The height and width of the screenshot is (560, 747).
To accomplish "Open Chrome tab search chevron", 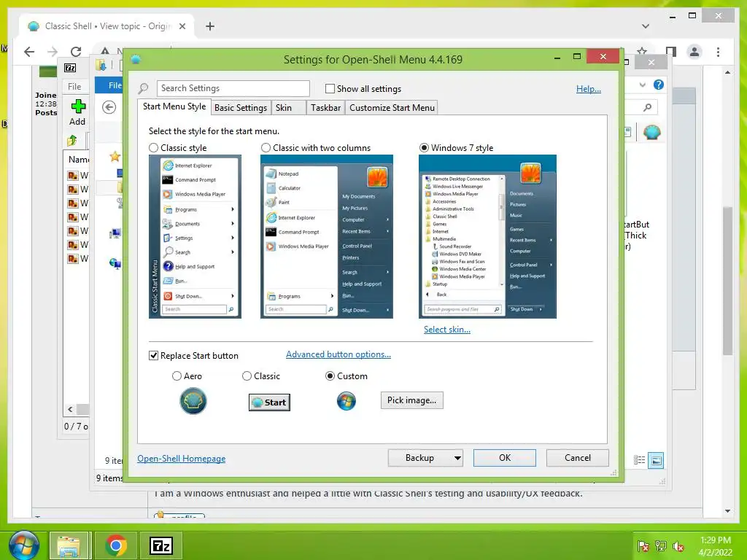I will click(646, 26).
